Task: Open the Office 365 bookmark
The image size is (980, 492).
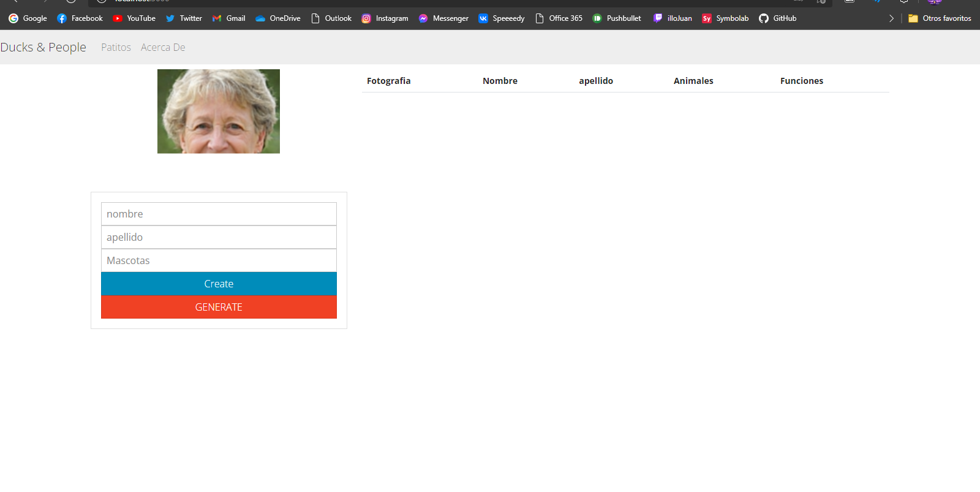Action: click(559, 18)
